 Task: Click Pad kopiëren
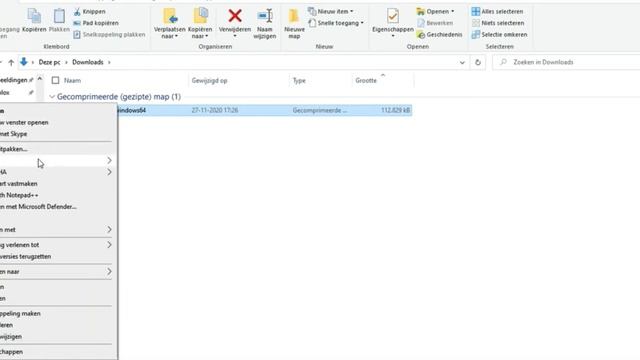click(x=96, y=23)
